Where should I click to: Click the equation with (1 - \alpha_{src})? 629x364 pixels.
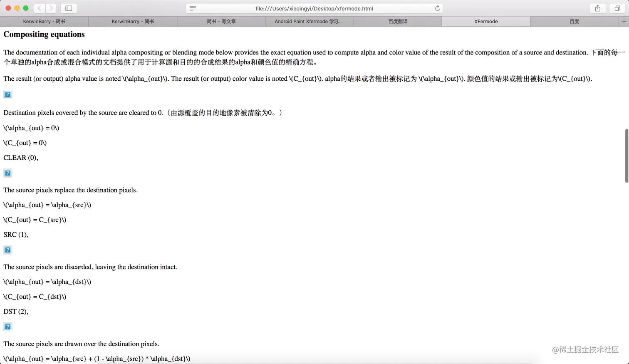point(97,359)
